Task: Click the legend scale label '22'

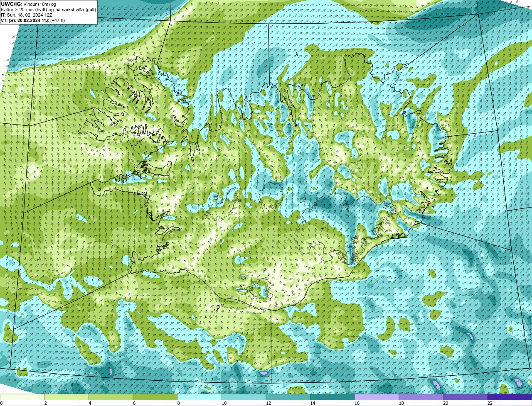Action: pos(490,403)
